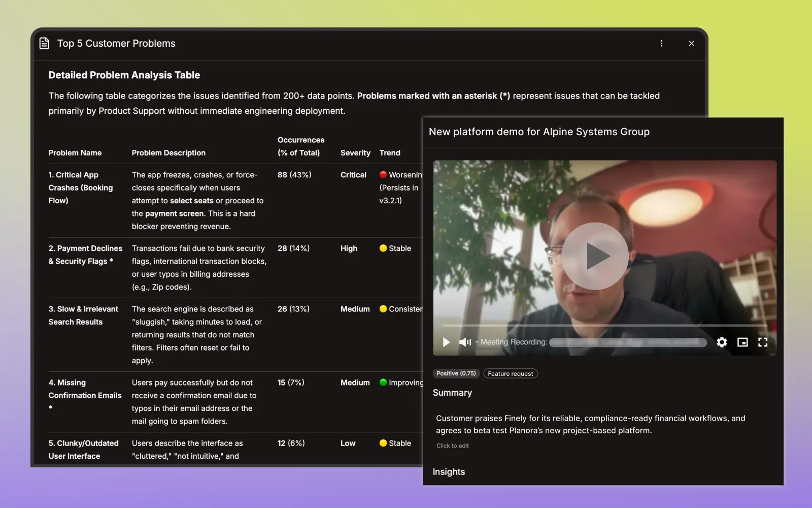Open the three-dot overflow menu
Image resolution: width=812 pixels, height=508 pixels.
661,43
